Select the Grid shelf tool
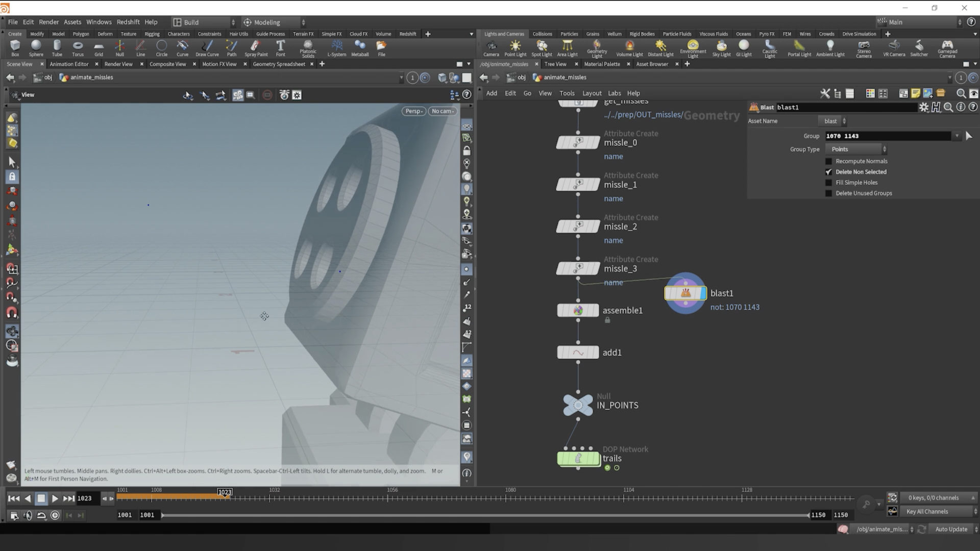 click(99, 48)
